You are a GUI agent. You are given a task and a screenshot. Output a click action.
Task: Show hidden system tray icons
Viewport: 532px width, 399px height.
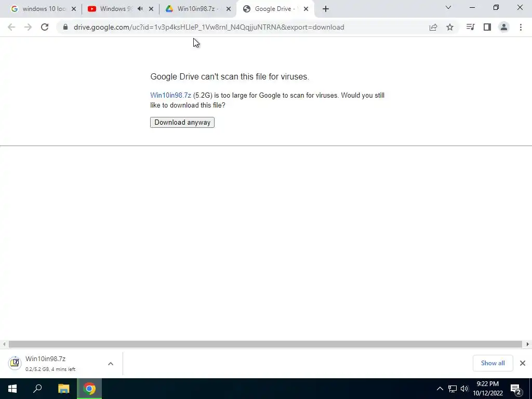[440, 389]
